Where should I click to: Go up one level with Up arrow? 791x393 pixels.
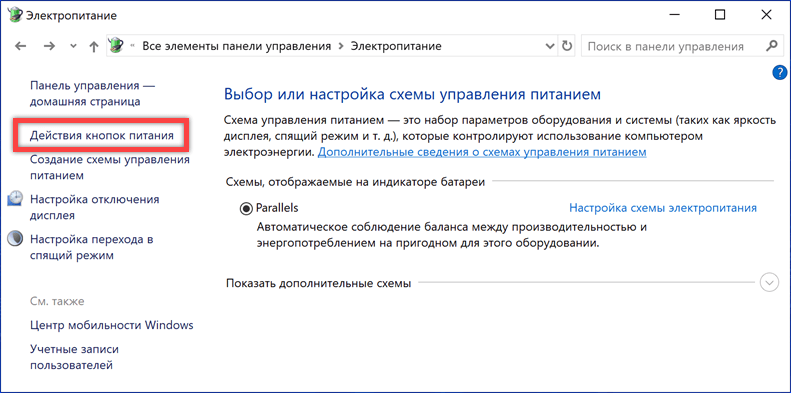coord(93,46)
